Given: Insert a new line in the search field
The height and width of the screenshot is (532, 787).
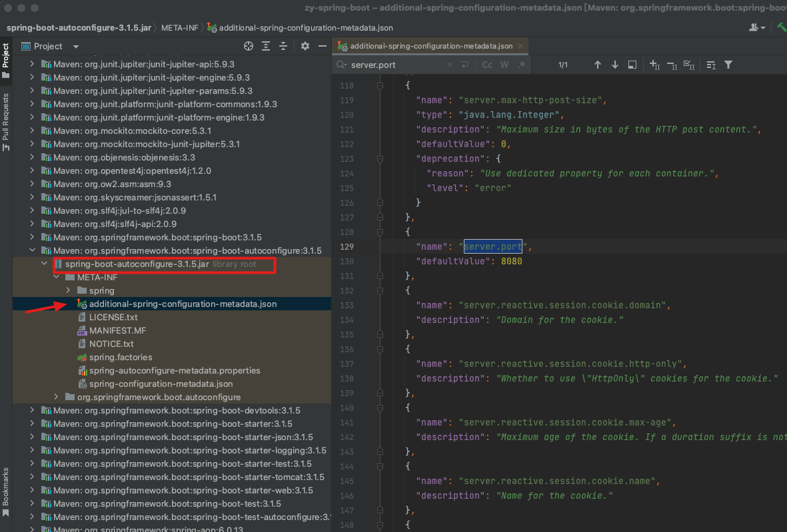Looking at the screenshot, I should (464, 65).
